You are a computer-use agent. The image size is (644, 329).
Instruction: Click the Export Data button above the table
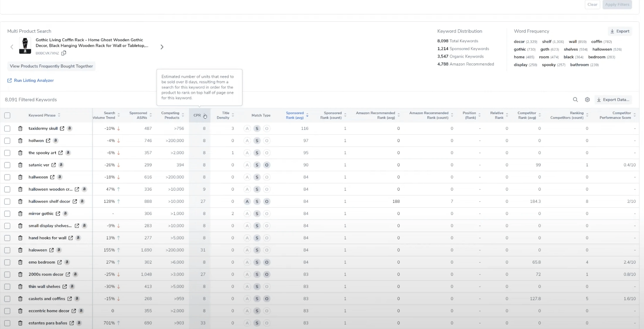pyautogui.click(x=613, y=100)
